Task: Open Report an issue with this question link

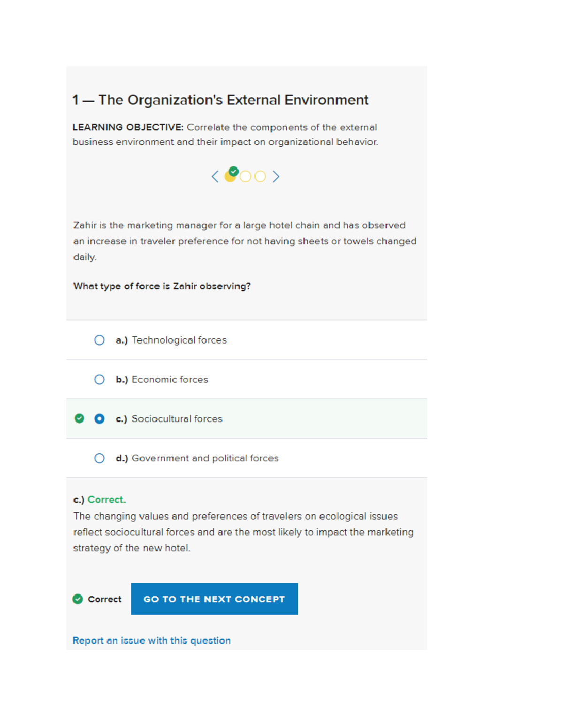Action: (x=152, y=641)
